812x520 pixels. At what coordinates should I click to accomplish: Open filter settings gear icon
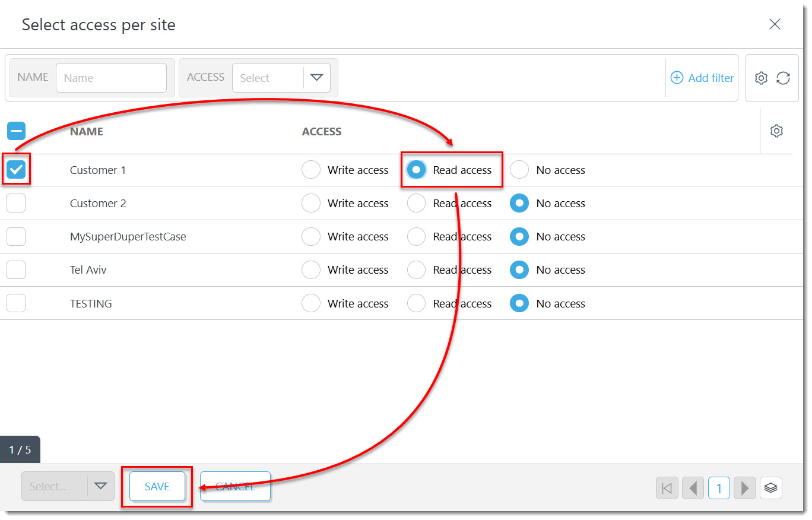click(x=761, y=78)
